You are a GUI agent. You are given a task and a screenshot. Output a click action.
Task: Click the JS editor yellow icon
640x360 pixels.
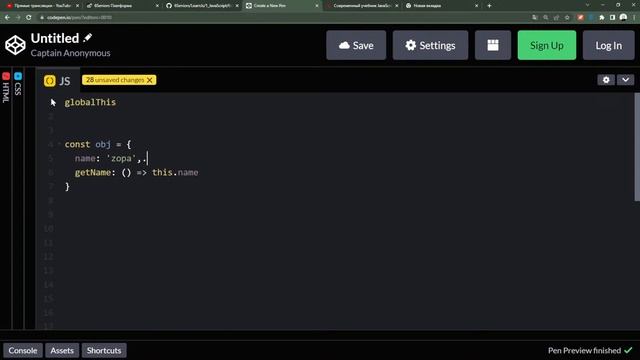pos(50,81)
